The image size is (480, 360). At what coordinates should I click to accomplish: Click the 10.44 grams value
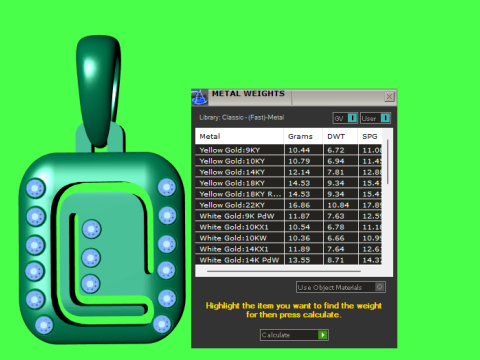pos(299,150)
